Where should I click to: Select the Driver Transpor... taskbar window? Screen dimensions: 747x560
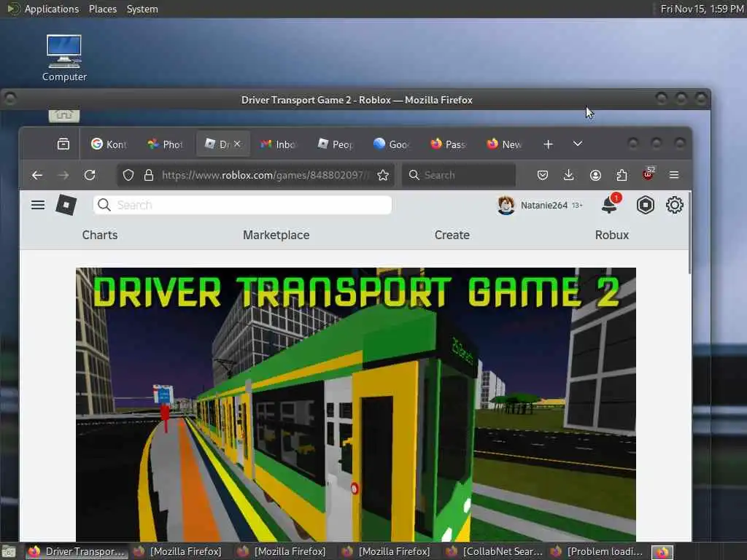tap(77, 551)
